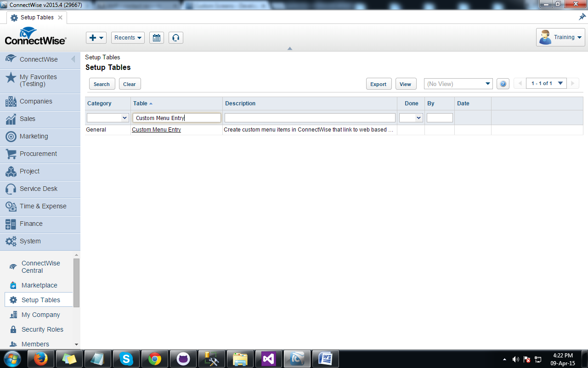Open the (No View) dropdown
Screen dimensions: 588x368
tap(458, 84)
